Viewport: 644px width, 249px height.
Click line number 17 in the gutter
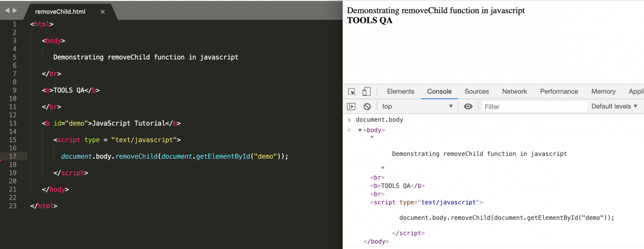(x=13, y=156)
